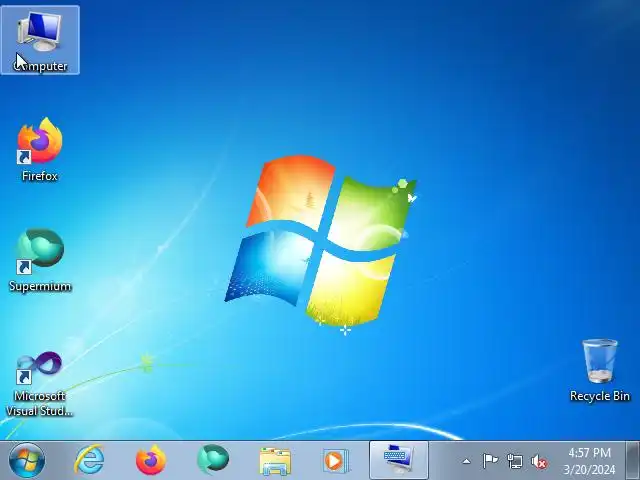Click the "Microsoft Visual Stud..." label text
This screenshot has height=480, width=640.
(40, 403)
